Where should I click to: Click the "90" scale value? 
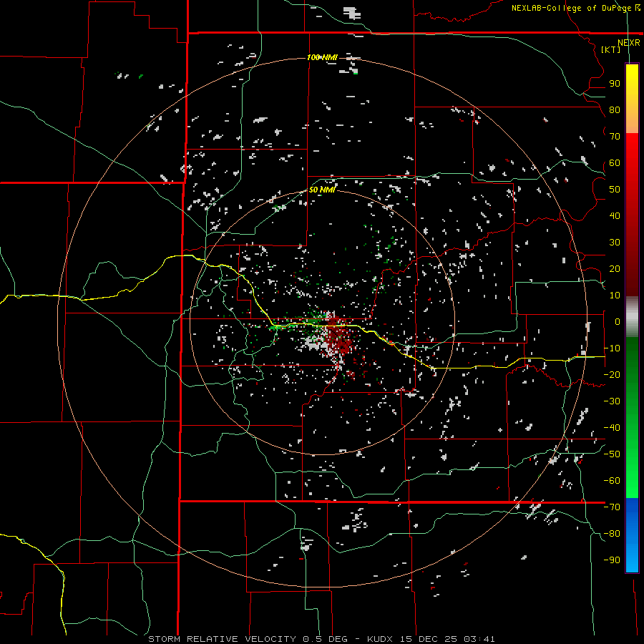click(x=615, y=84)
